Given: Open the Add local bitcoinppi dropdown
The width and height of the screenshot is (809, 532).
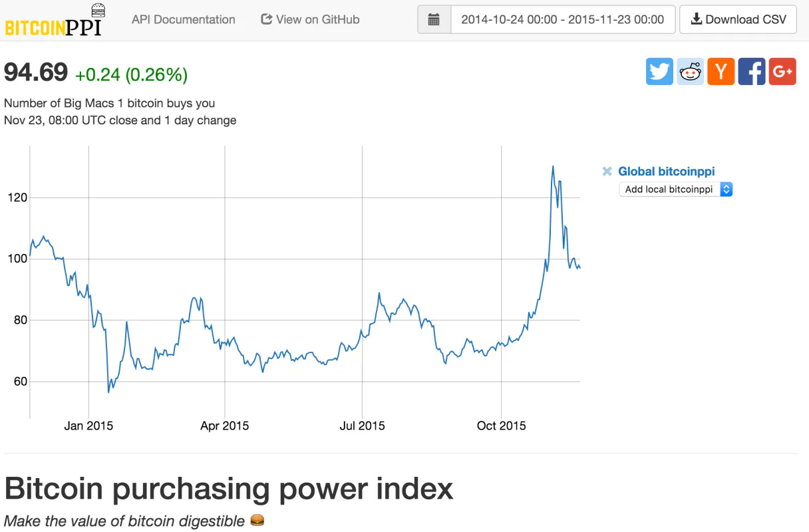Looking at the screenshot, I should pyautogui.click(x=675, y=190).
